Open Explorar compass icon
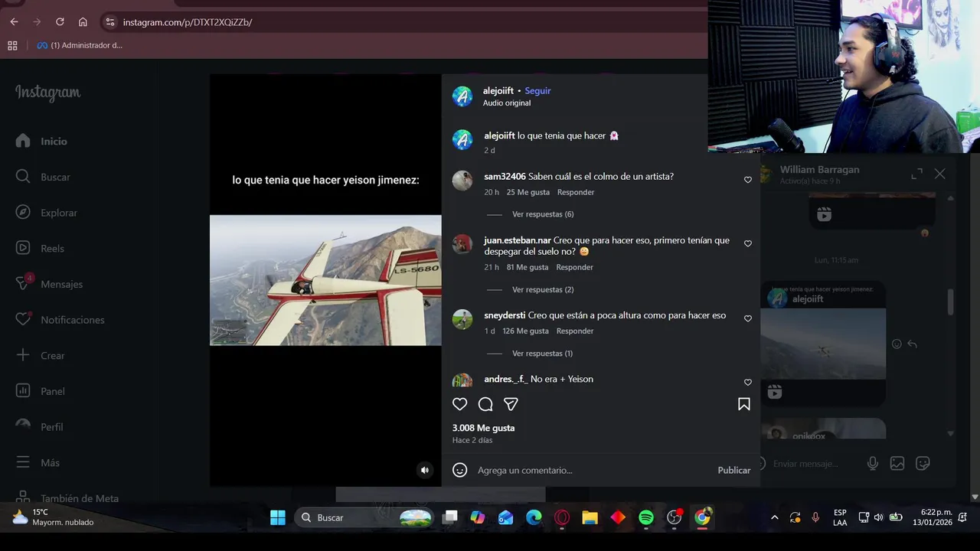 click(x=23, y=212)
